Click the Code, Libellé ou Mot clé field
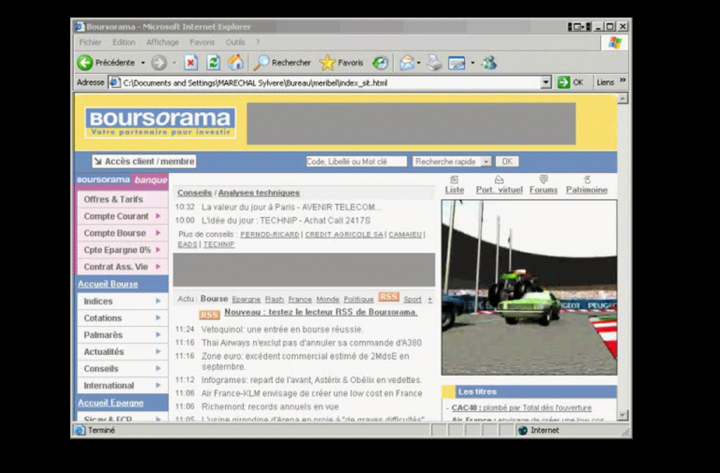Screen dimensions: 720x473 (x=356, y=162)
